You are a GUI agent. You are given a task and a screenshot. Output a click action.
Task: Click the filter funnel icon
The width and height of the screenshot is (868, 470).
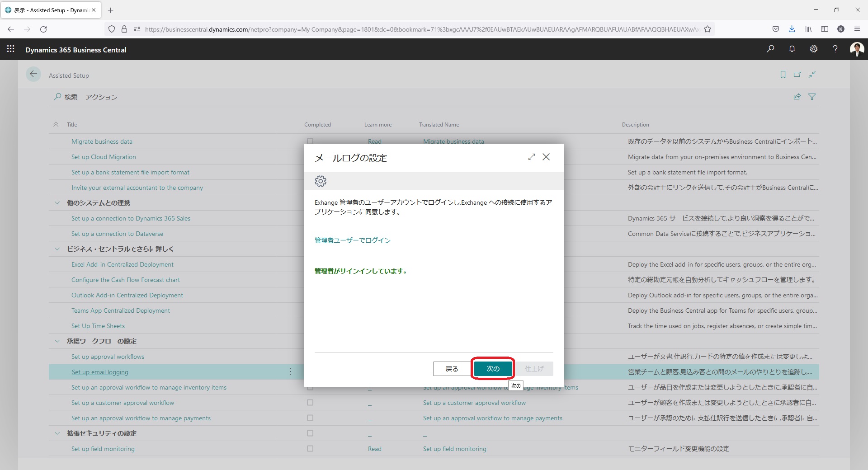(x=812, y=97)
